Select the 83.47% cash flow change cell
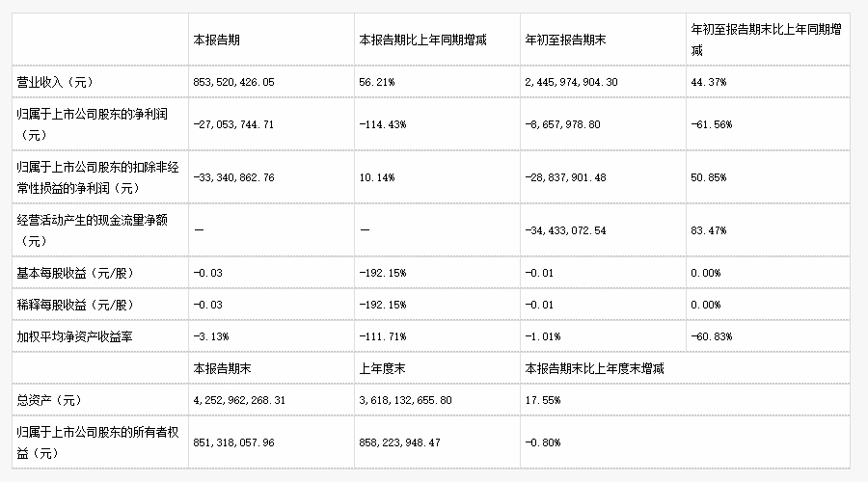Image resolution: width=868 pixels, height=482 pixels. (708, 230)
